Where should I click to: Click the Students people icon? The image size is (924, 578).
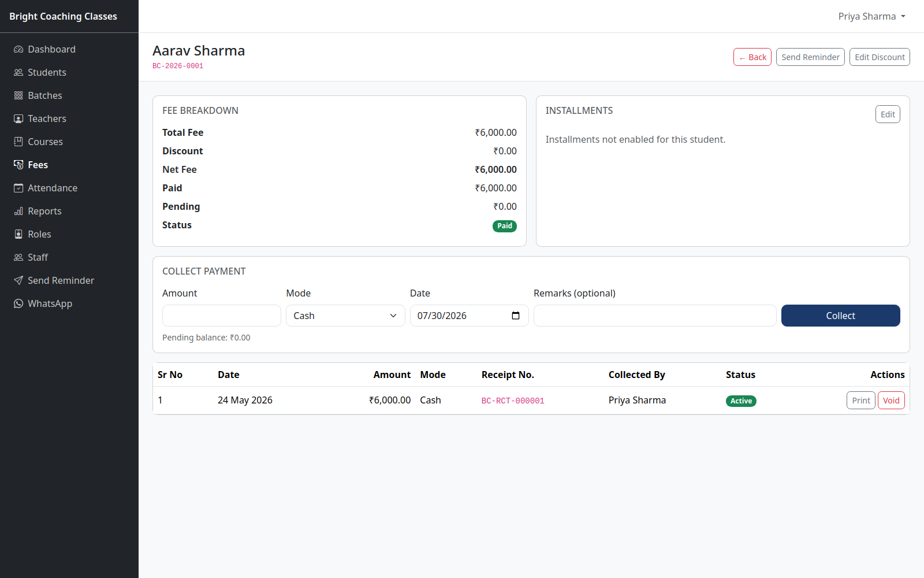18,72
